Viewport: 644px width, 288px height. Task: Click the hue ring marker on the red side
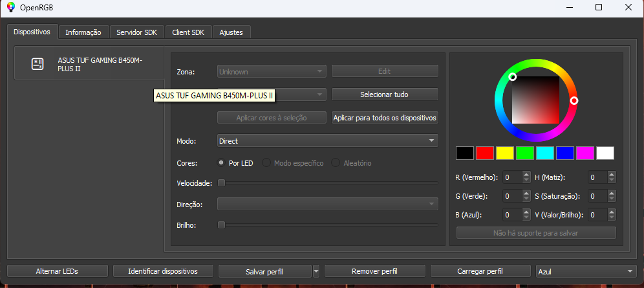tap(574, 101)
